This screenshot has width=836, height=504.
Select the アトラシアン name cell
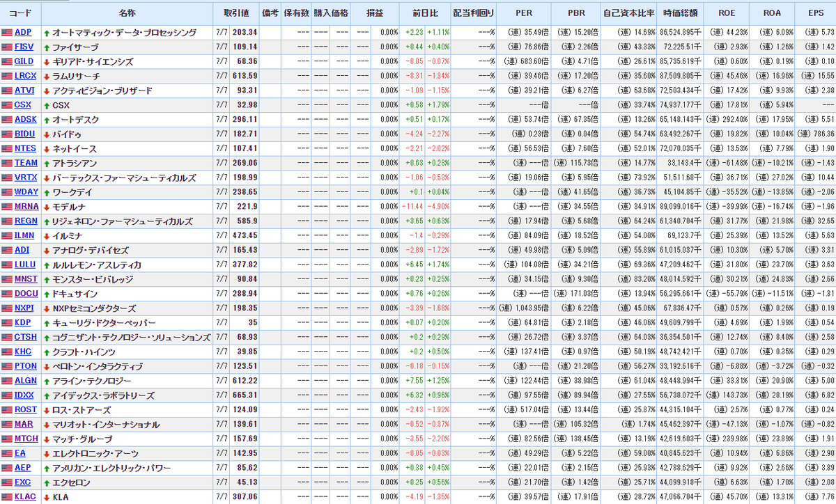pyautogui.click(x=127, y=164)
